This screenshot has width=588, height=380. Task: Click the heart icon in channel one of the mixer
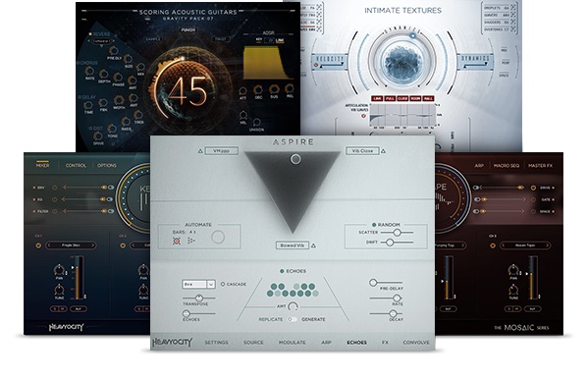click(x=38, y=245)
